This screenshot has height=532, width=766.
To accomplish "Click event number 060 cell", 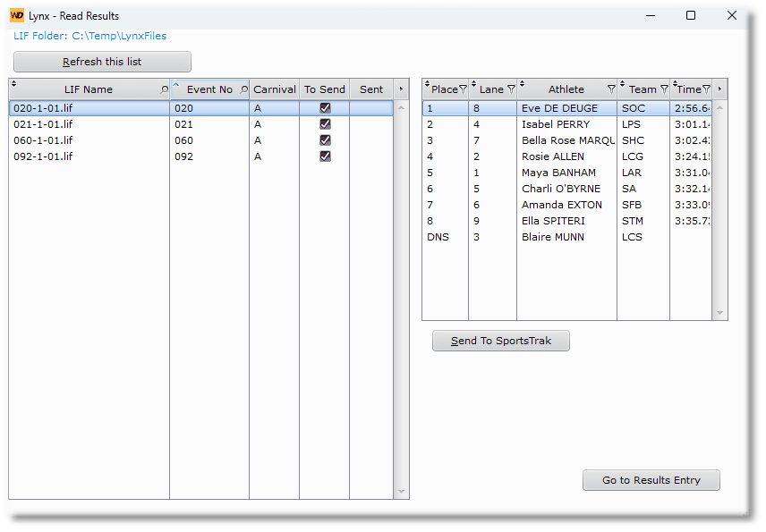I will (209, 140).
